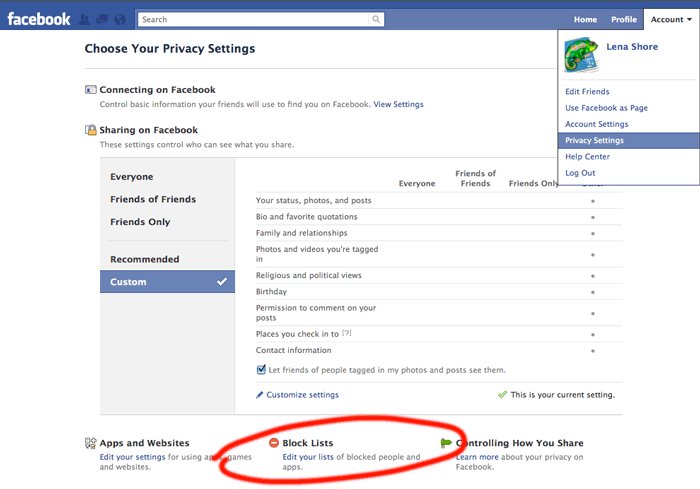Click the Apps and Websites icon
Image resolution: width=700 pixels, height=489 pixels.
point(91,443)
